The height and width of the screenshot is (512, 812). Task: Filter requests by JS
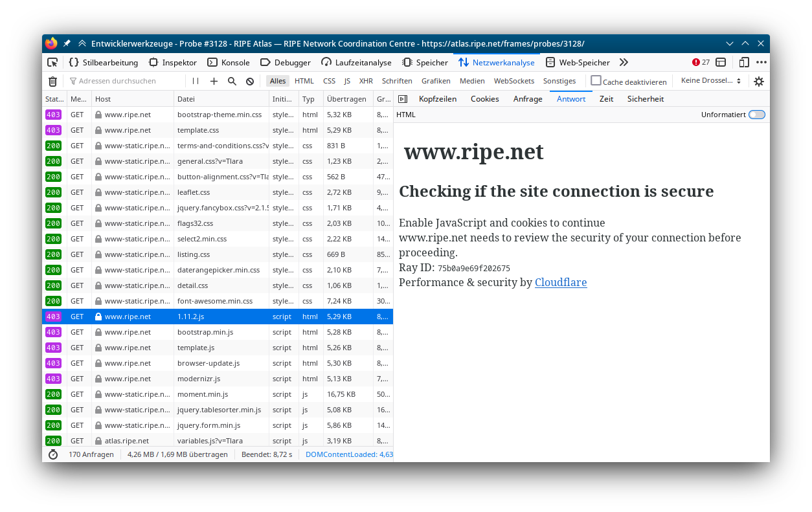pos(347,81)
